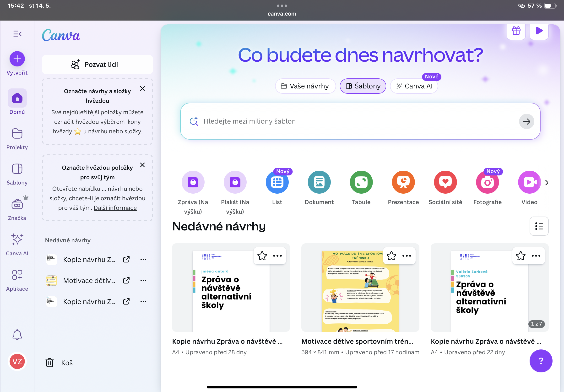
Task: Select the Šablony tab
Action: pyautogui.click(x=363, y=86)
